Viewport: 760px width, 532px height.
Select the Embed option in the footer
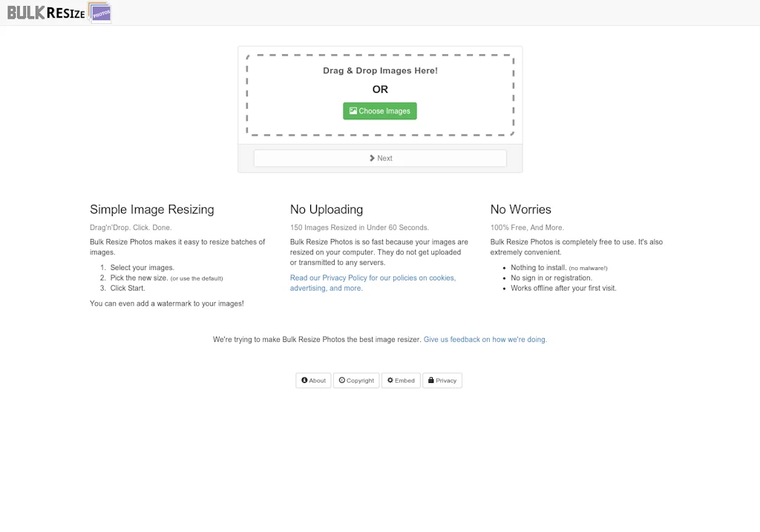pyautogui.click(x=401, y=380)
